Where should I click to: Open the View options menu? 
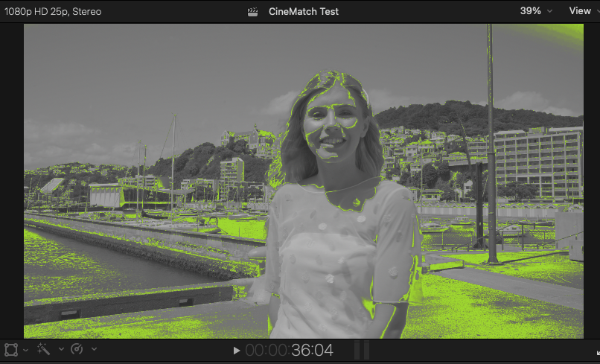coord(584,11)
